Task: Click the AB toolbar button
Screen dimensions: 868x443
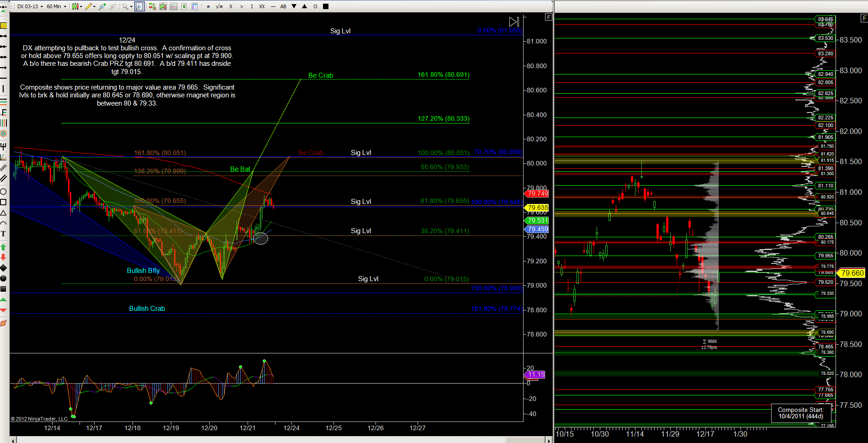Action: 283,6
